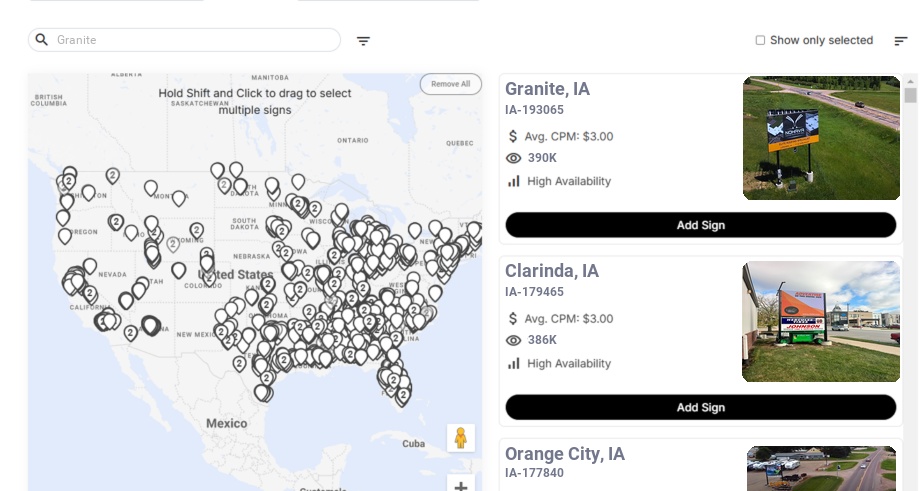The width and height of the screenshot is (920, 491).
Task: Click the impressions eye icon for Granite
Action: [514, 158]
